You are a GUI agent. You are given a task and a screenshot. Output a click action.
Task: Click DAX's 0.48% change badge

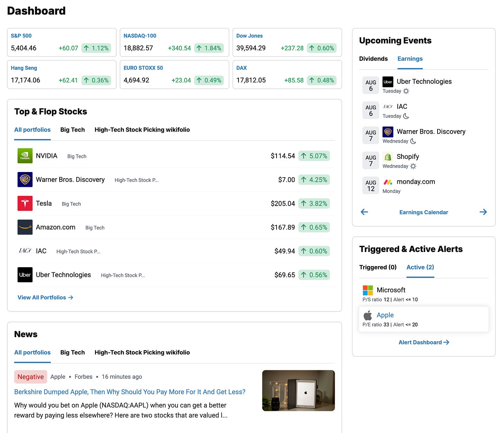point(322,80)
